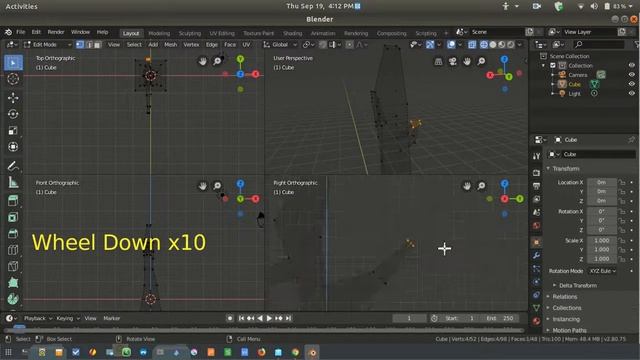Select the Annotate tool
The image size is (640, 360).
pos(13,166)
